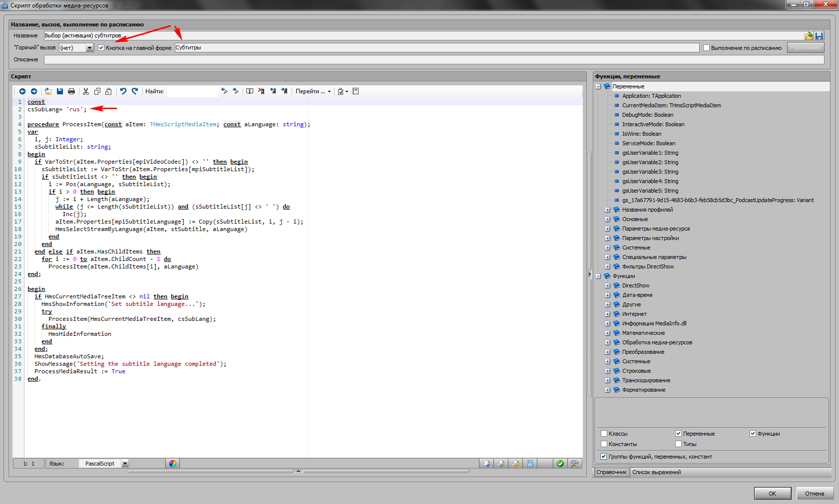Click the green checkmark syntax check icon
839x504 pixels.
(x=560, y=464)
